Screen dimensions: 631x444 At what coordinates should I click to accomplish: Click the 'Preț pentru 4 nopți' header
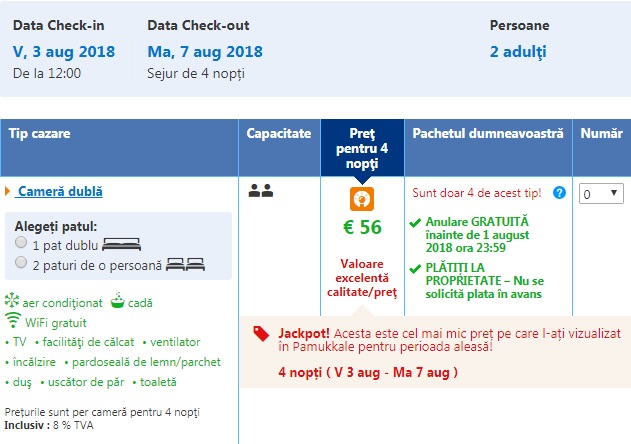(362, 148)
